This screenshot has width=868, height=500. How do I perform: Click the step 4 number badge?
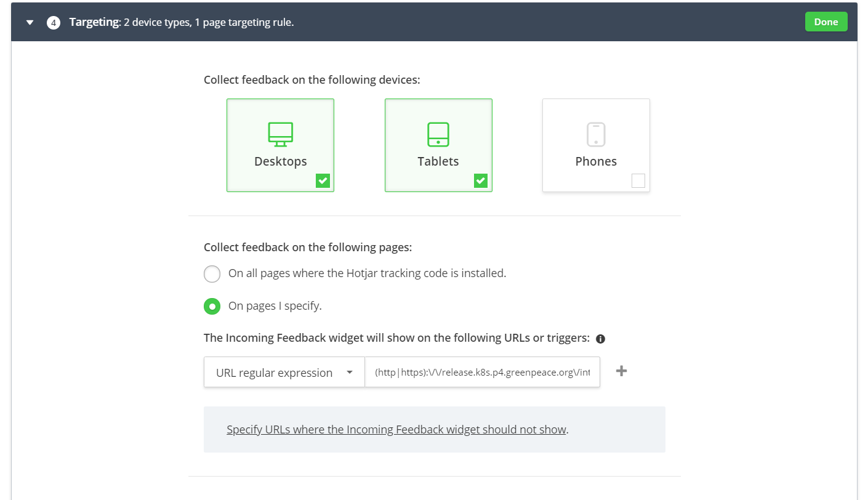[54, 23]
